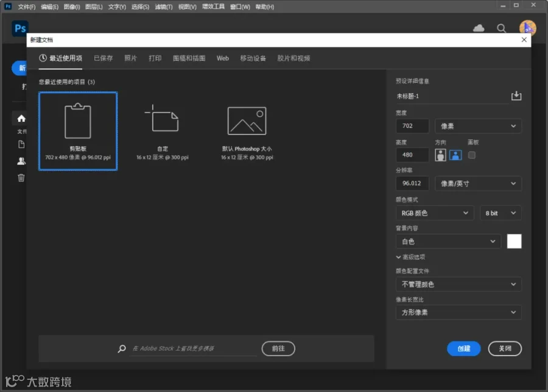
Task: Open RGB 颜色 color mode dropdown
Action: point(434,213)
